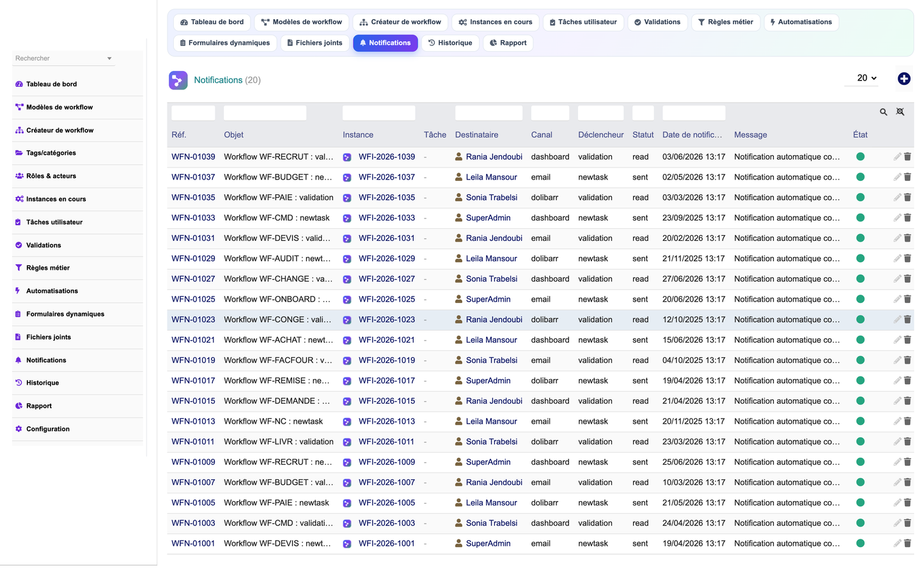Image resolution: width=924 pixels, height=572 pixels.
Task: Open the Canal column filter field
Action: (550, 113)
